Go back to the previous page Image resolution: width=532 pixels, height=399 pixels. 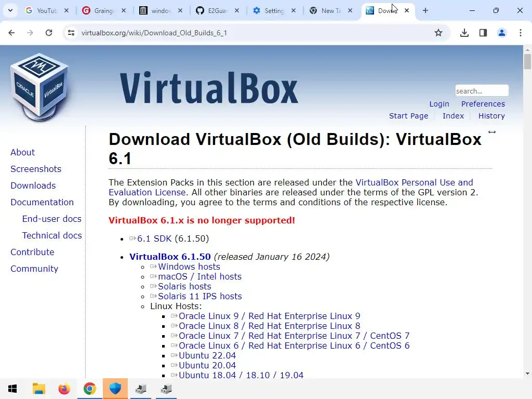pos(11,33)
